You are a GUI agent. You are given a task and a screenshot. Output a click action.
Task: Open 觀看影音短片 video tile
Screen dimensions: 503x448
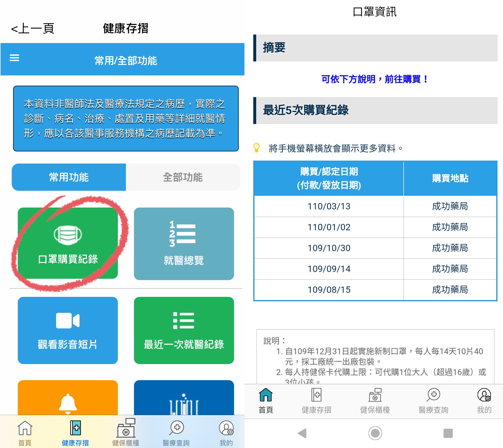tap(68, 330)
